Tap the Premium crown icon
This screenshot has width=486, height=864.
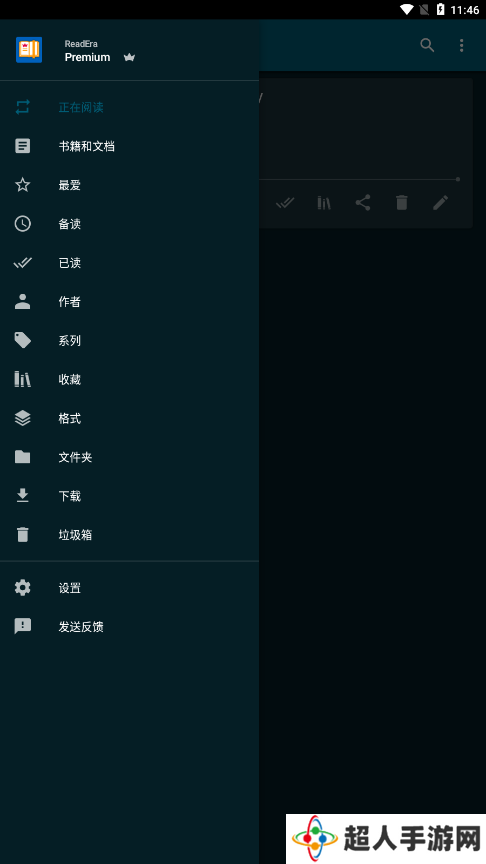(129, 57)
